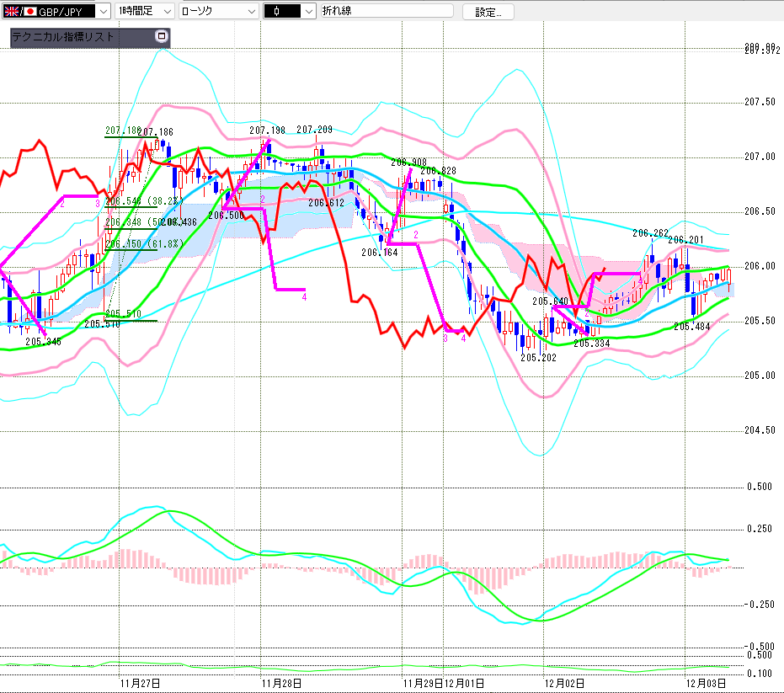Screen dimensions: 784x693
Task: Click the 12月03日 date marker
Action: coord(706,683)
